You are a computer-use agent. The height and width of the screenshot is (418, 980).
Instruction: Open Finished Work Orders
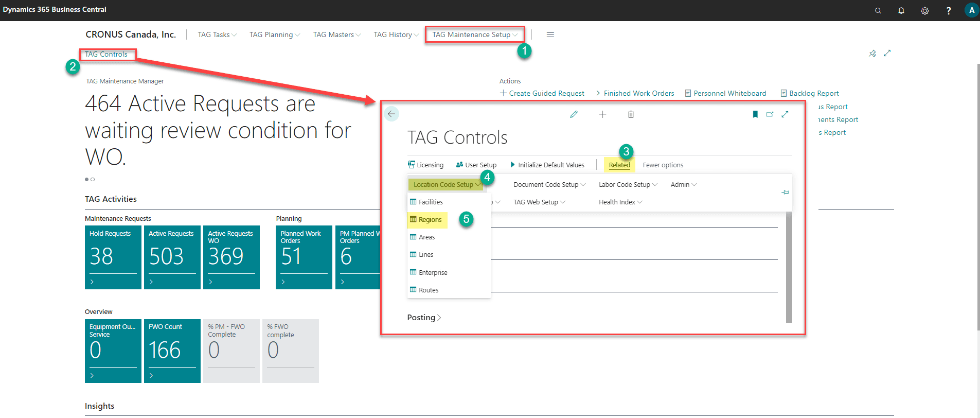tap(635, 93)
